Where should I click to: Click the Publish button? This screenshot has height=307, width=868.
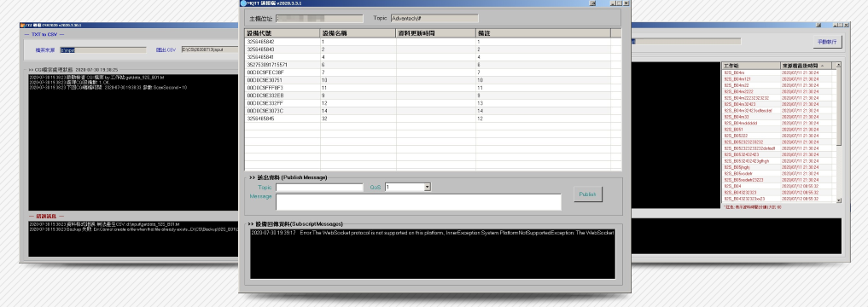coord(587,194)
